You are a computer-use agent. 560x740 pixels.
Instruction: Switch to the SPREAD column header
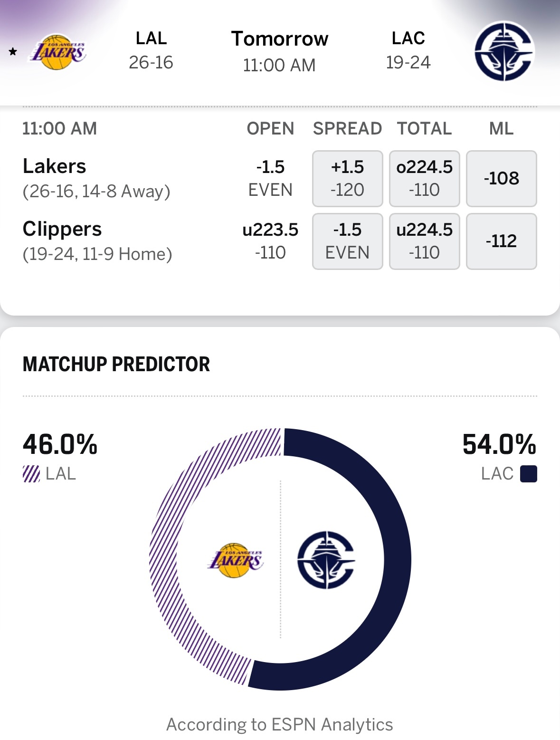pos(347,128)
